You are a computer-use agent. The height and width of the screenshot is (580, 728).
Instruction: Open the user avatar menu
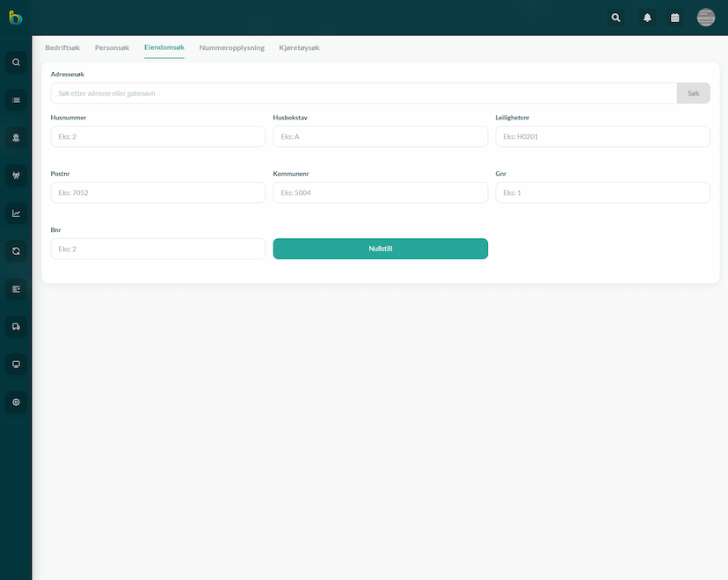706,18
